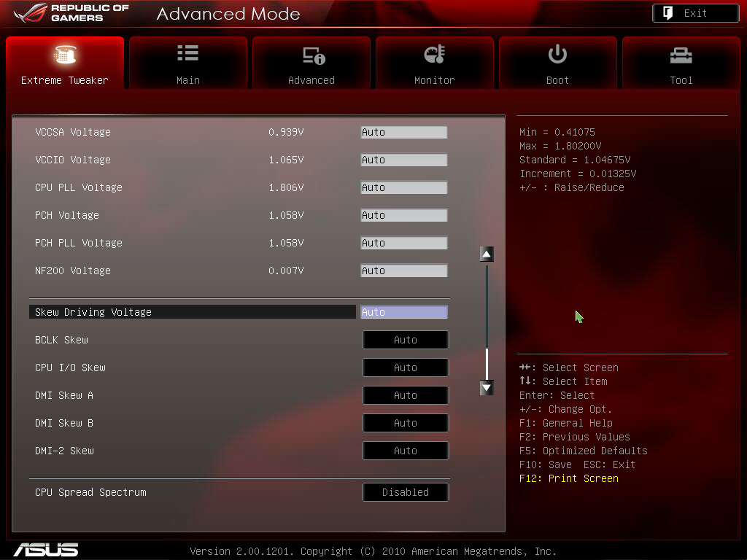Click the Tool toolbox icon
This screenshot has width=747, height=560.
pos(681,55)
